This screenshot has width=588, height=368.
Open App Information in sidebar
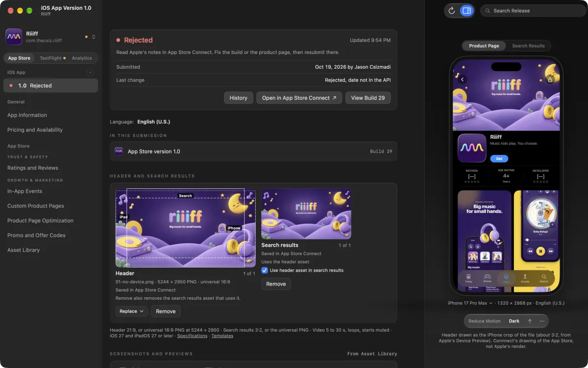[x=27, y=115]
